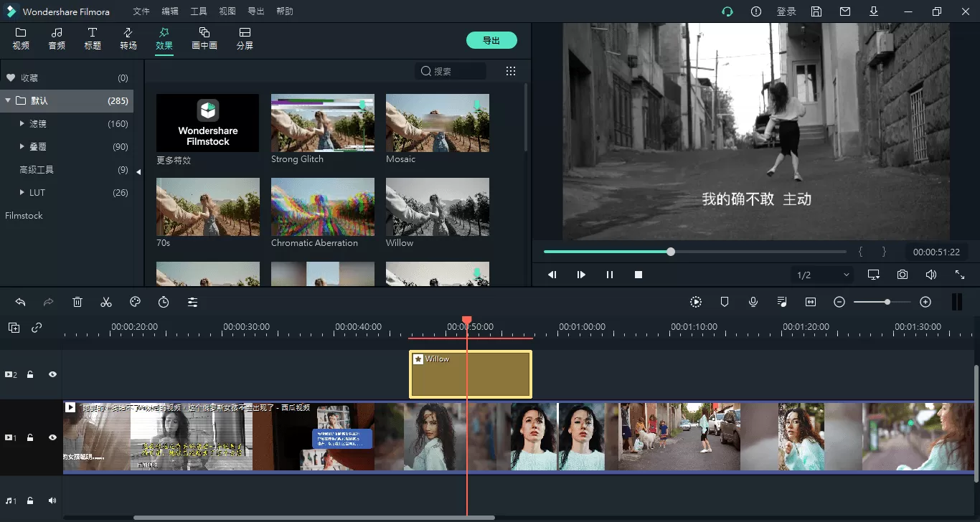Switch to the 转场 tab

(128, 39)
